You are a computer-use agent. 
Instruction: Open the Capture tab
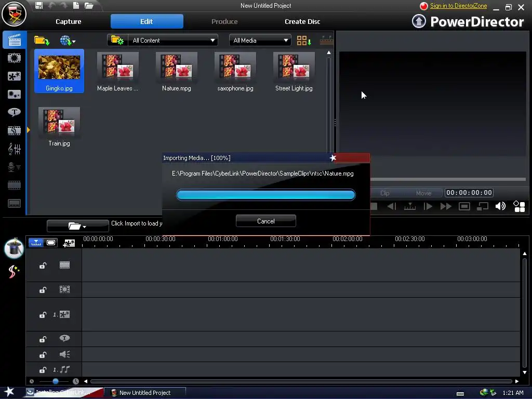pos(69,21)
